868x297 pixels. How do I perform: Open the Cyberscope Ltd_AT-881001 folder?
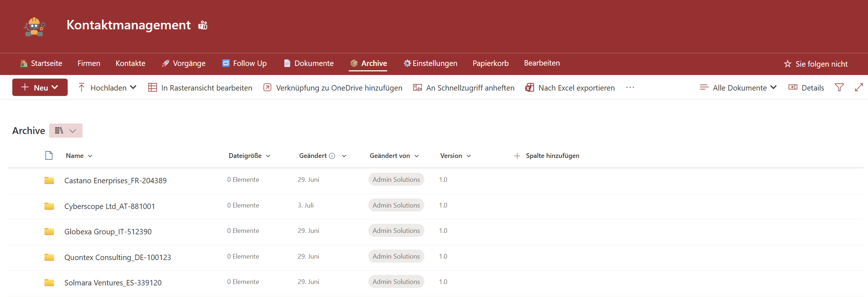pyautogui.click(x=109, y=206)
